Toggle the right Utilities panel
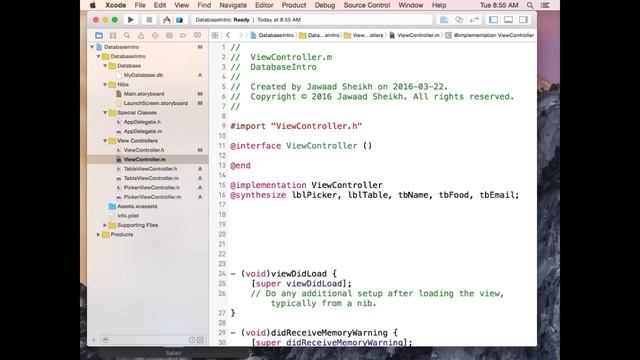The height and width of the screenshot is (360, 640). (x=523, y=20)
